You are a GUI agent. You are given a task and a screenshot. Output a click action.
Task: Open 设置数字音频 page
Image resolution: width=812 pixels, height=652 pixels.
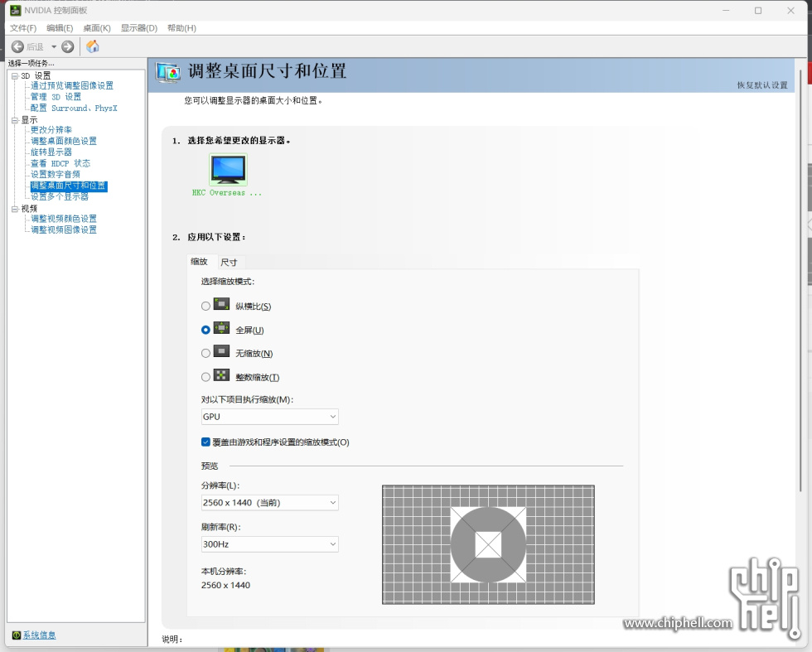pyautogui.click(x=56, y=174)
